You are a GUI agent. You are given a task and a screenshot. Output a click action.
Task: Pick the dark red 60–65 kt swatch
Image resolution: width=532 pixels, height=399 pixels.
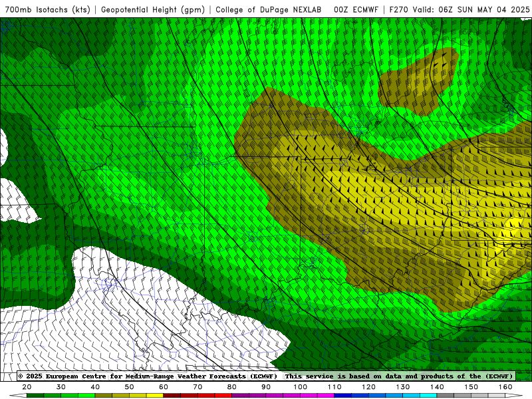[x=172, y=396]
